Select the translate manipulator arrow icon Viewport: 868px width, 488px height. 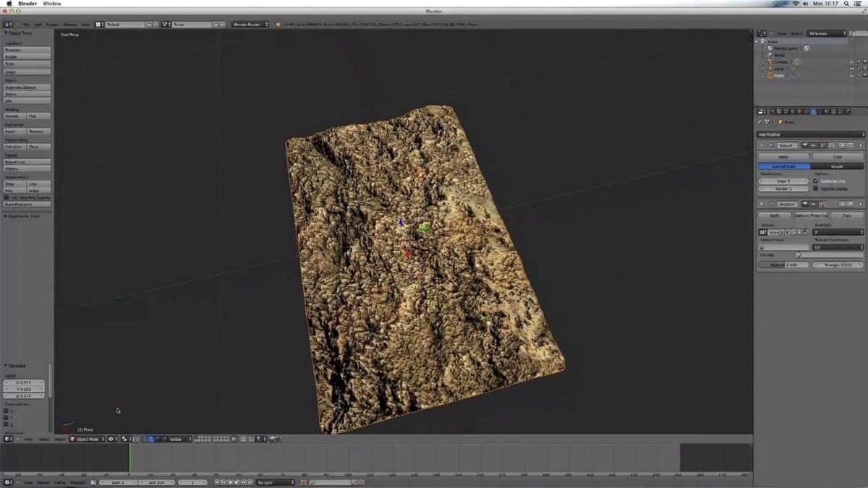(151, 439)
